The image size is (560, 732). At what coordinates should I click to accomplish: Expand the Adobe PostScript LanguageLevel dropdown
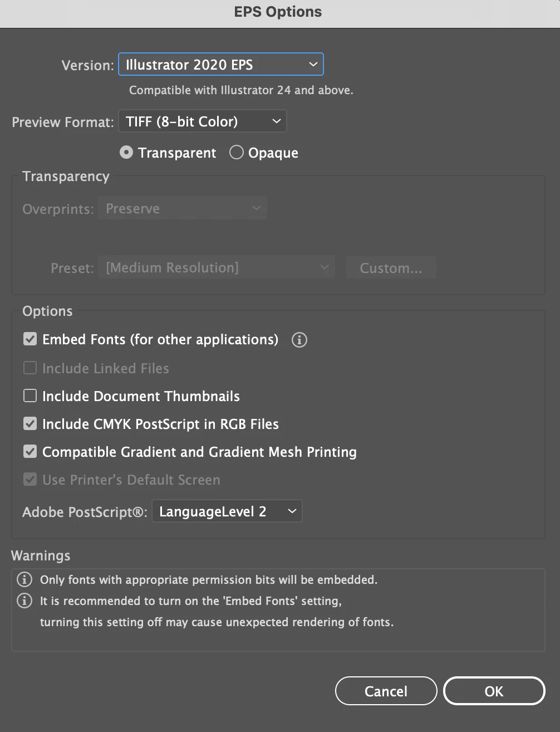click(x=227, y=511)
